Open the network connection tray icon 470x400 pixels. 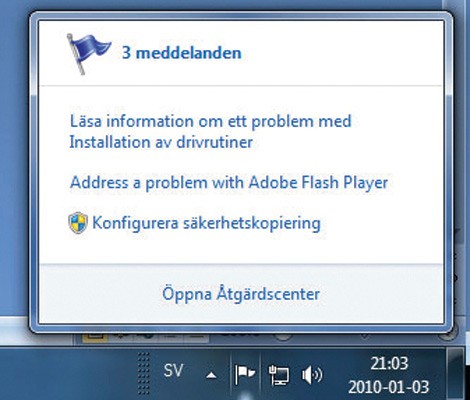pos(279,375)
